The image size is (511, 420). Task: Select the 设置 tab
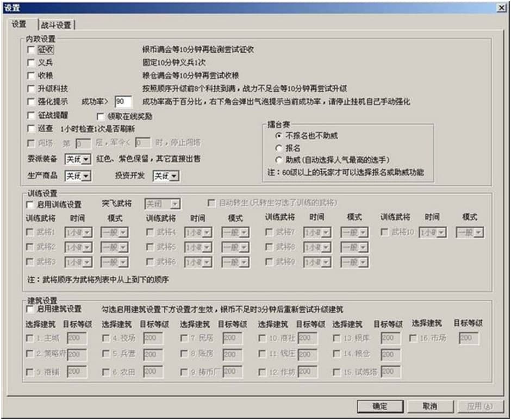click(19, 24)
